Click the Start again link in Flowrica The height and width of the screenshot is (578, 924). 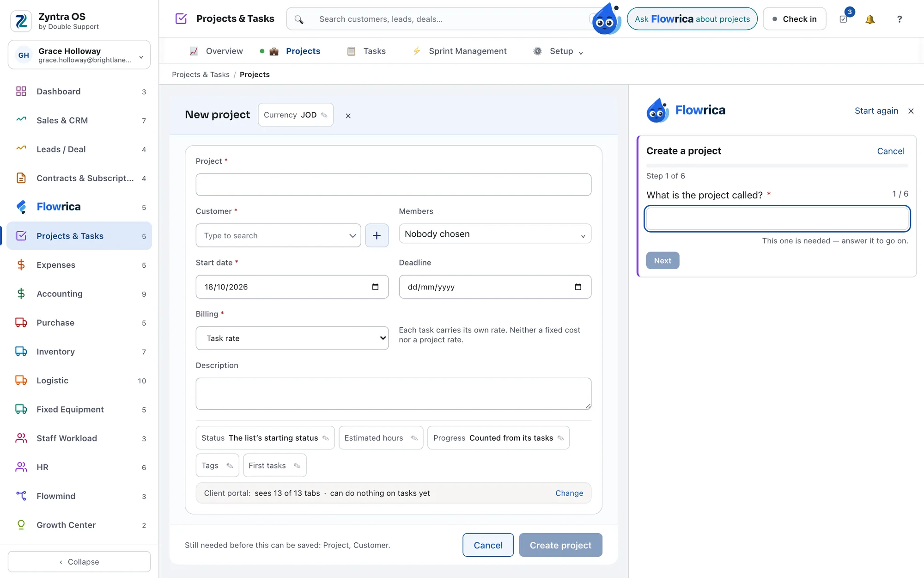coord(876,111)
